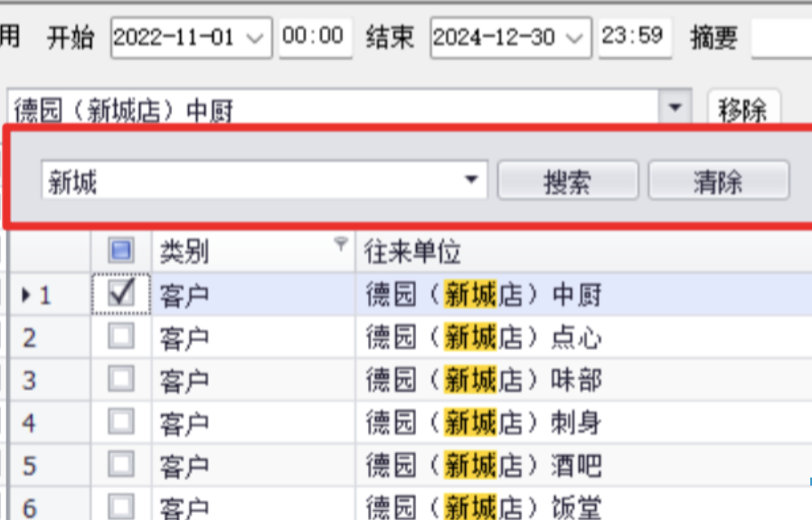Viewport: 812px width, 520px height.
Task: Open the start date 2022-11-01 dropdown
Action: point(254,38)
